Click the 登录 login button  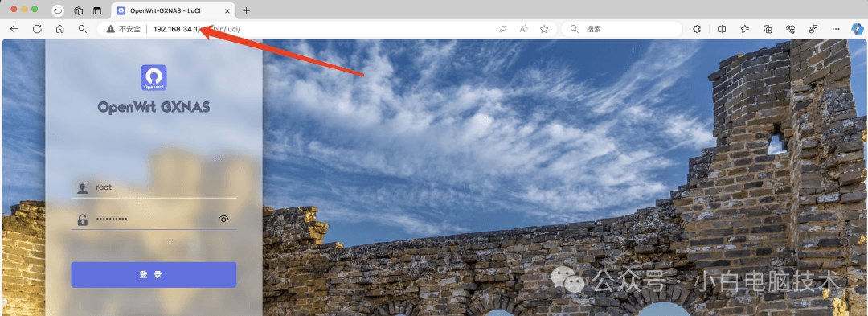coord(154,275)
